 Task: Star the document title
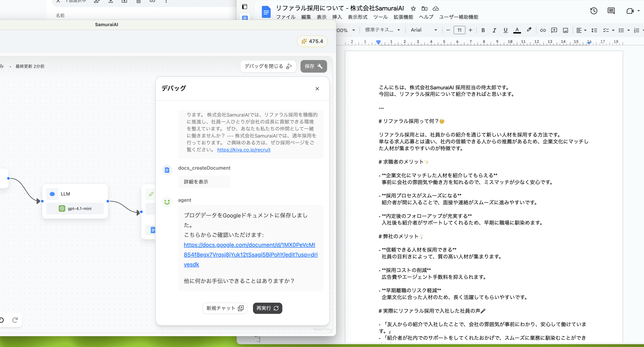(x=413, y=9)
